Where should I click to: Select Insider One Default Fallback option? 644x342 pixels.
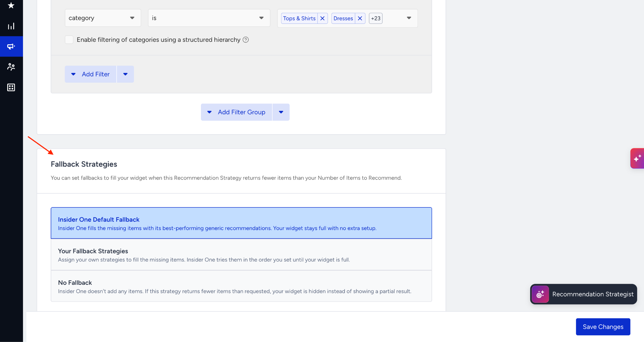coord(241,223)
